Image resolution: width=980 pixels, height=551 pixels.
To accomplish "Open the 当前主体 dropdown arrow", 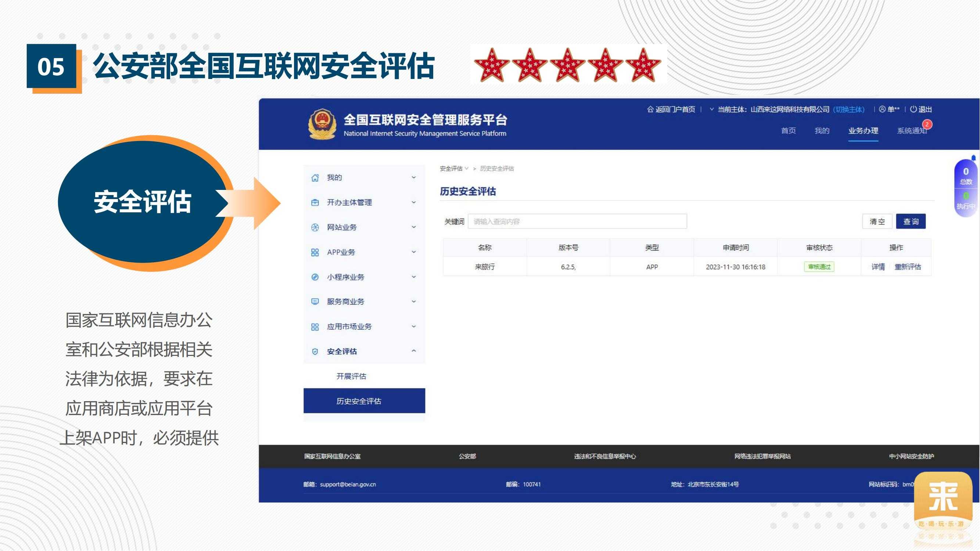I will [x=712, y=109].
